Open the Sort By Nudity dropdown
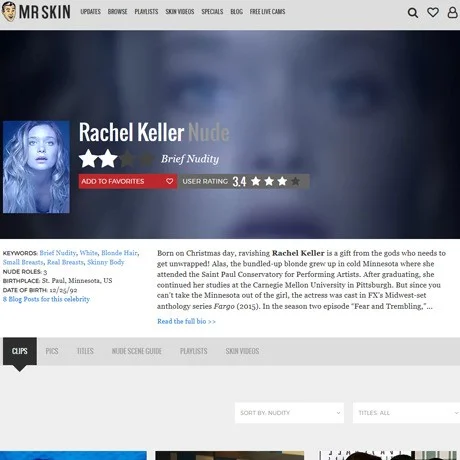 click(x=289, y=413)
